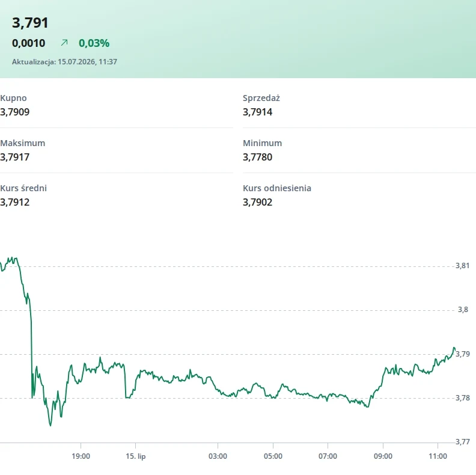This screenshot has width=476, height=475.
Task: Select the Maksimum value 3,7917
Action: coord(15,157)
